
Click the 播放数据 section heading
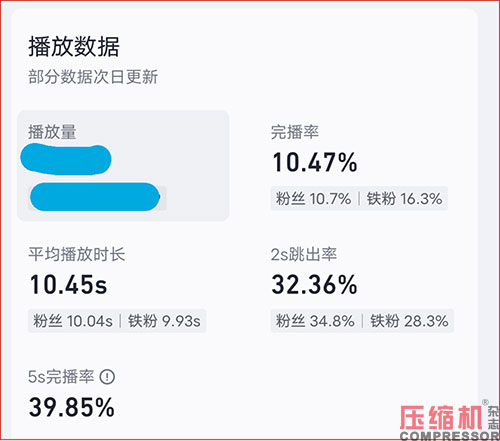point(74,46)
